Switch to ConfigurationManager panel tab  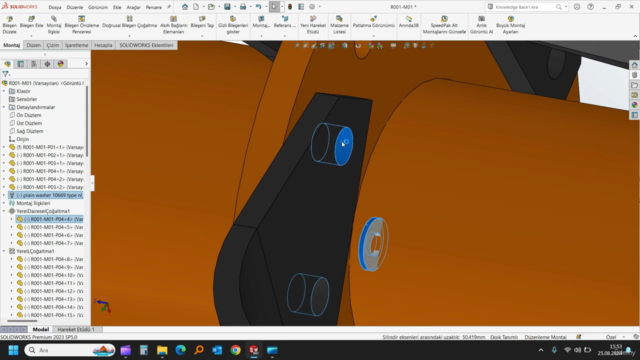(34, 64)
